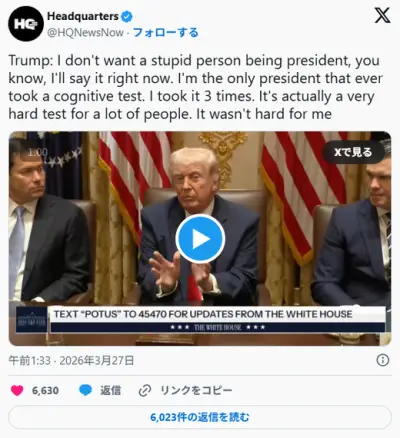400x438 pixels.
Task: Open the Headquarters account name
Action: pyautogui.click(x=83, y=16)
